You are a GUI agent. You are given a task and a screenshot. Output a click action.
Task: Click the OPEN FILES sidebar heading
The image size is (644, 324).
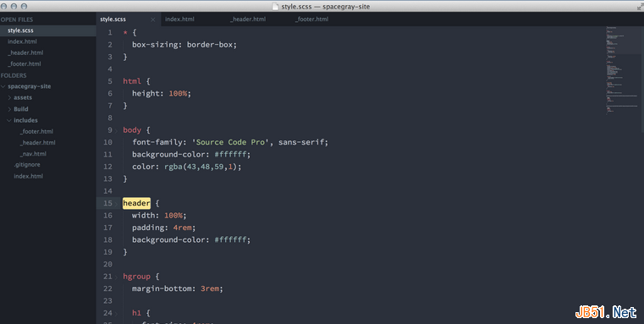pos(17,19)
